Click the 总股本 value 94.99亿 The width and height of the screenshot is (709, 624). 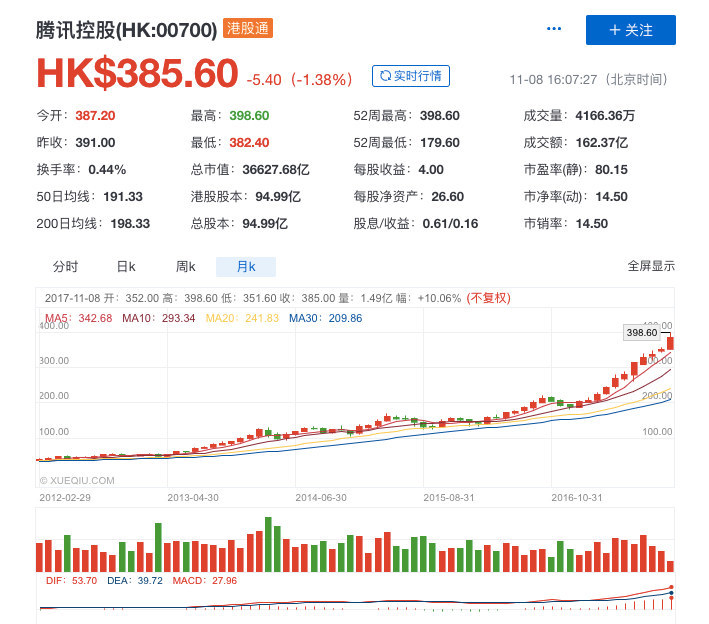click(x=265, y=224)
